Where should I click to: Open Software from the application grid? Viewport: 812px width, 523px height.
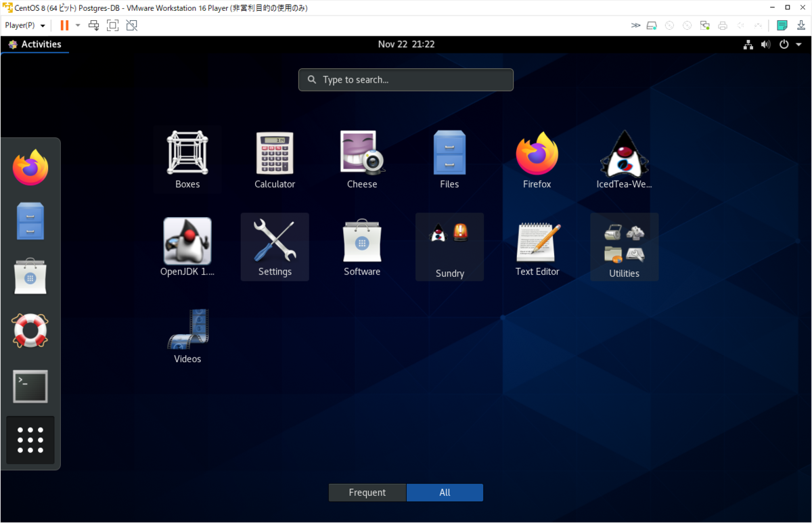(x=362, y=247)
